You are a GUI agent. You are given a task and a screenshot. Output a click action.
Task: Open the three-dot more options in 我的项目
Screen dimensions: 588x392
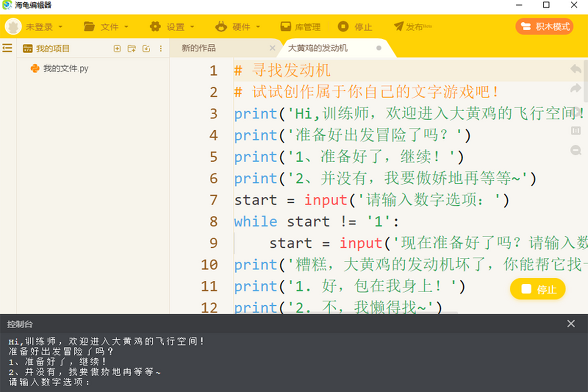point(161,49)
